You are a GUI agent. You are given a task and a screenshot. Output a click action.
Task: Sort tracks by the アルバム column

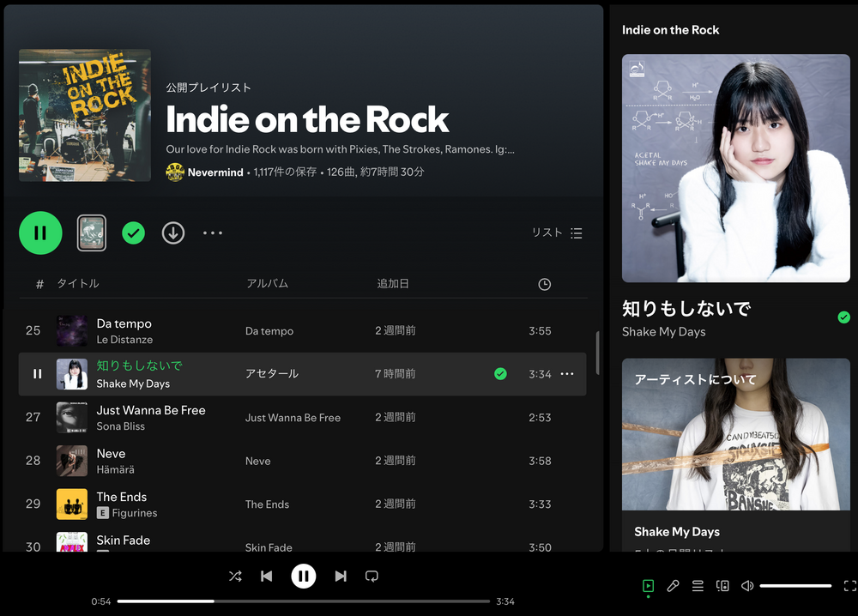pos(267,283)
